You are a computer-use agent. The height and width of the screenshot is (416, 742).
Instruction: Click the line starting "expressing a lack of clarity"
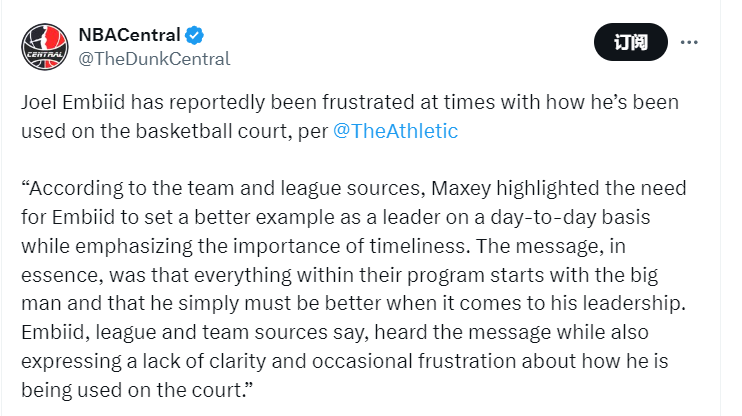click(344, 361)
